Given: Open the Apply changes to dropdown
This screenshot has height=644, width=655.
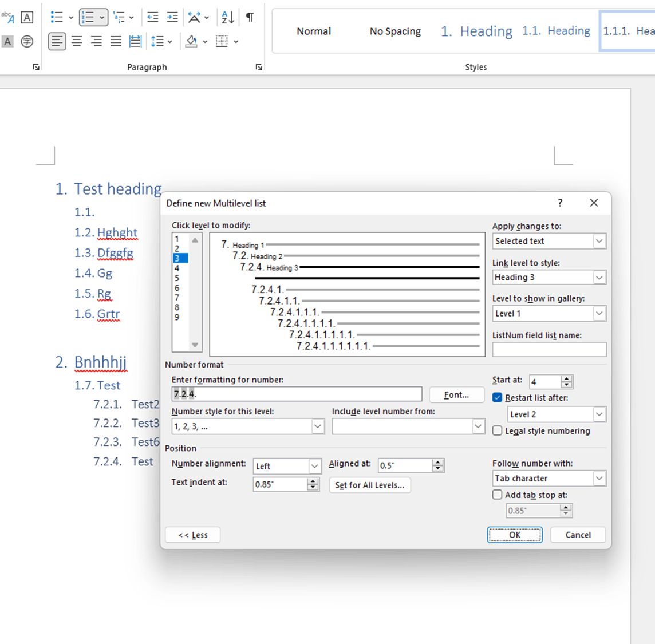Looking at the screenshot, I should click(549, 242).
